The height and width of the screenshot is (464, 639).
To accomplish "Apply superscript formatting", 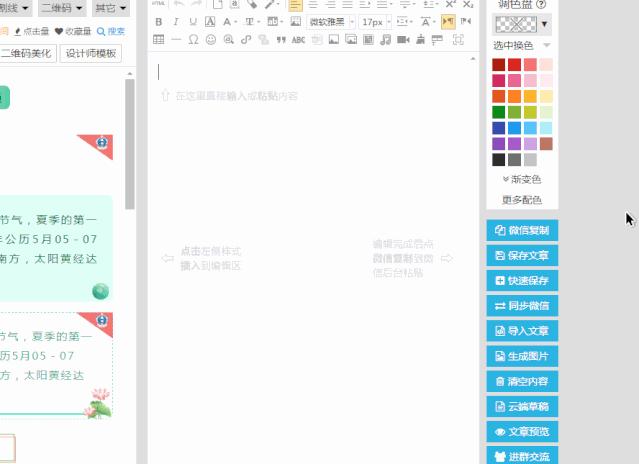I will pyautogui.click(x=450, y=4).
